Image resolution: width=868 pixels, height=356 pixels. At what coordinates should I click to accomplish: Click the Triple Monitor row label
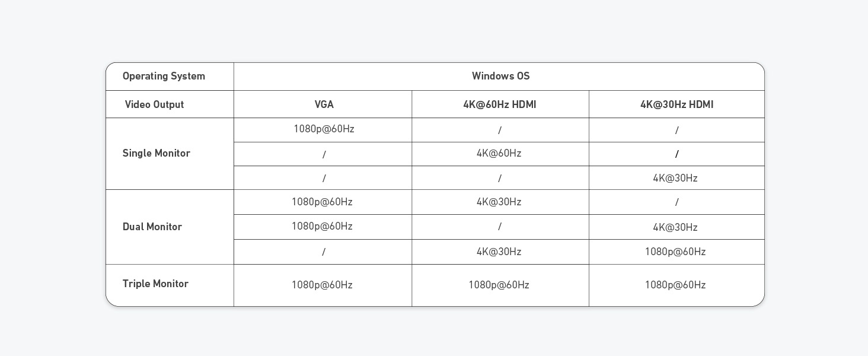(x=155, y=284)
